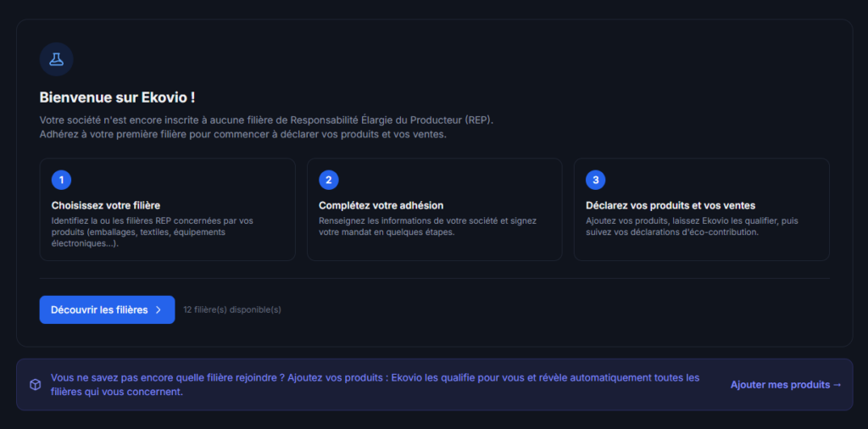Viewport: 868px width, 429px height.
Task: Select the Déclarez vos produits et vos ventes heading
Action: pos(670,205)
